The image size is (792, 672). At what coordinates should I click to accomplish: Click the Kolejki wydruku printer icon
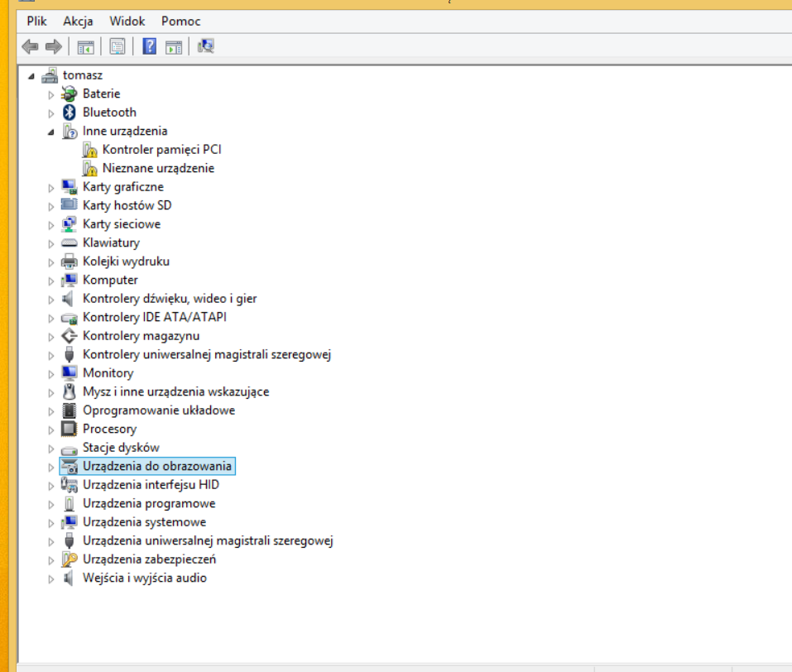(x=70, y=262)
